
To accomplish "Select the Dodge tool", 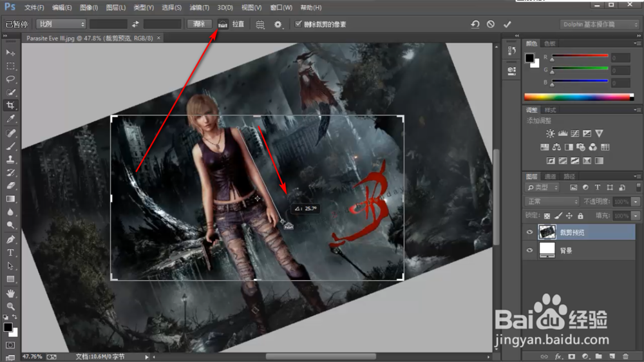I will (10, 225).
